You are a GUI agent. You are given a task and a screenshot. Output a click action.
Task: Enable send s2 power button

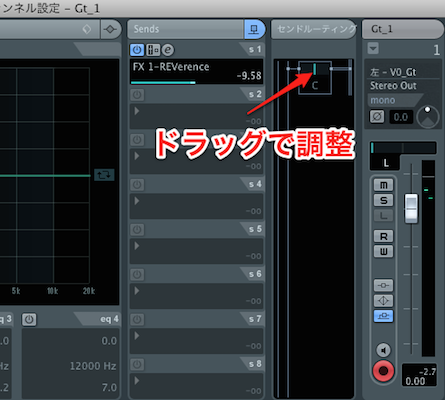click(137, 95)
